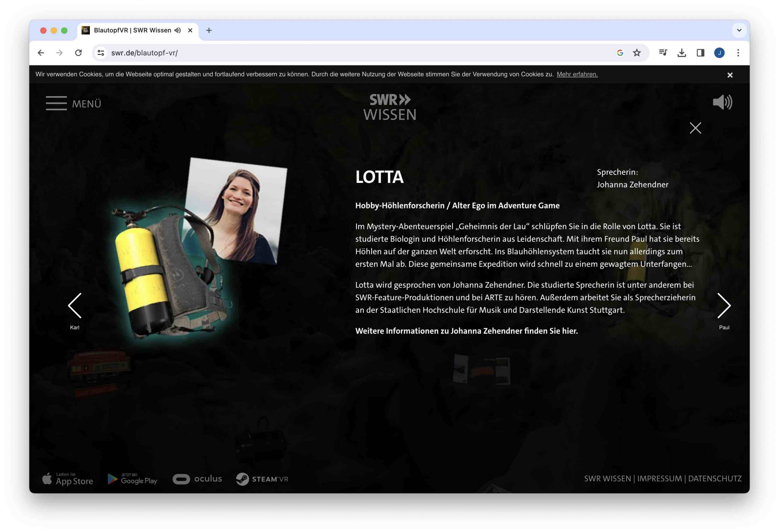The image size is (779, 532).
Task: Reload the swr.de page
Action: [79, 53]
